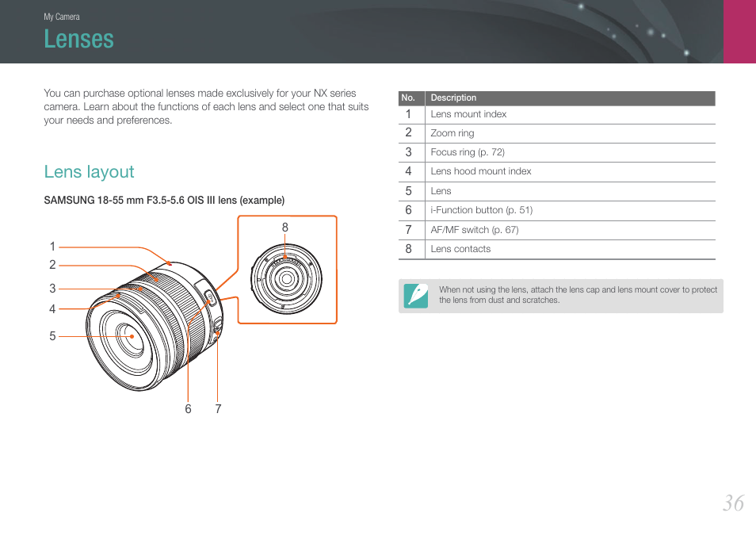This screenshot has height=536, width=756.
Task: Click the "Lens layout" section heading
Action: 90,172
